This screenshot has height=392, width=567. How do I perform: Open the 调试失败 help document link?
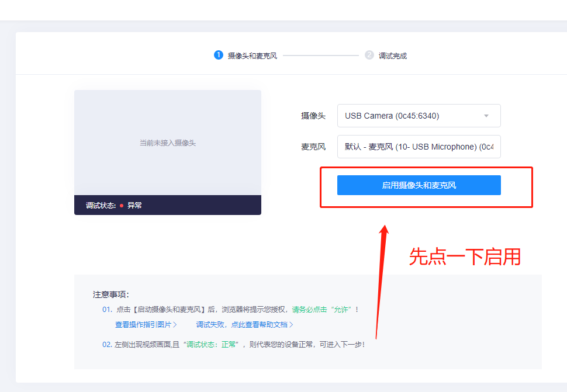[x=242, y=325]
